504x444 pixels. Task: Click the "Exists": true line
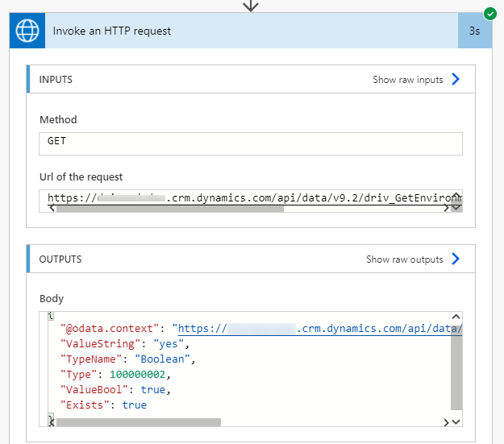[x=103, y=405]
